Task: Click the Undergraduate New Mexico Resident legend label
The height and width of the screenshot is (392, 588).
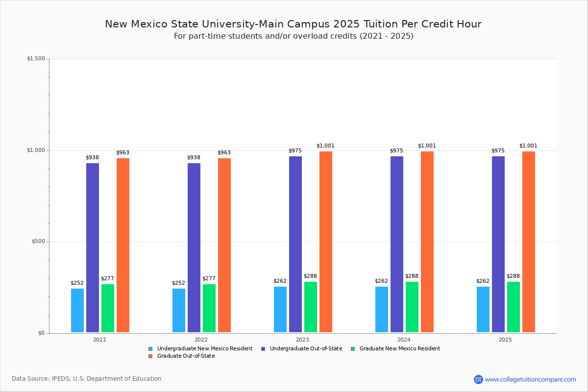Action: pyautogui.click(x=204, y=349)
